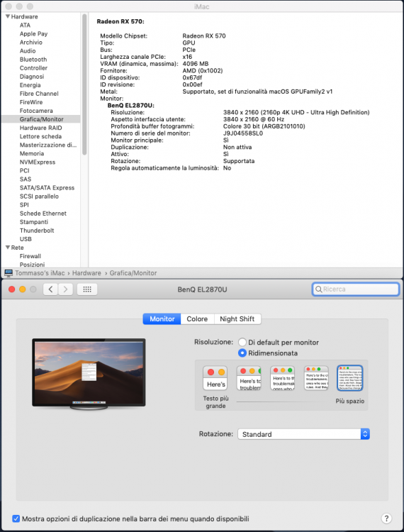404x532 pixels.
Task: Click the back arrow in Preferences toolbar
Action: coord(50,289)
